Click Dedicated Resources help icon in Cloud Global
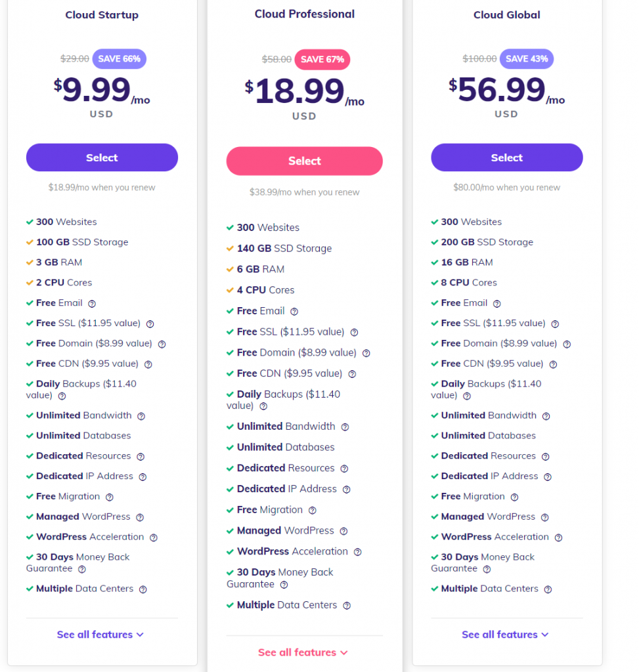639x672 pixels. [546, 457]
